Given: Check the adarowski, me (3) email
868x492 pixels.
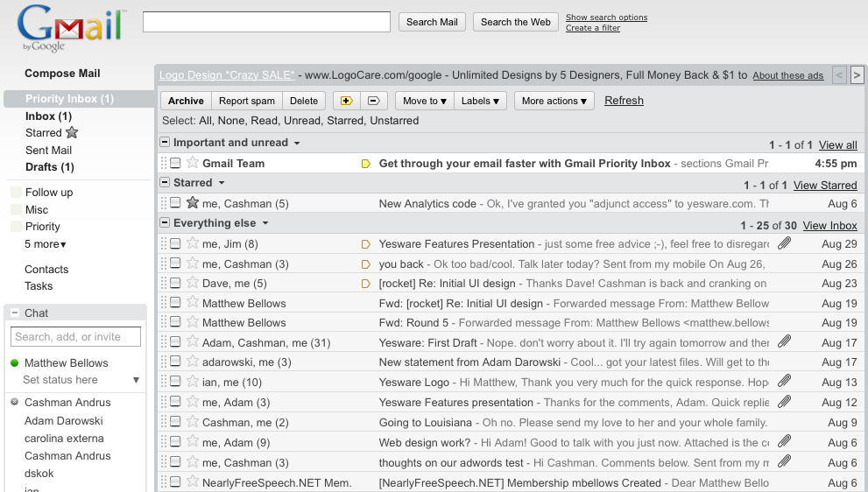Looking at the screenshot, I should tap(175, 361).
